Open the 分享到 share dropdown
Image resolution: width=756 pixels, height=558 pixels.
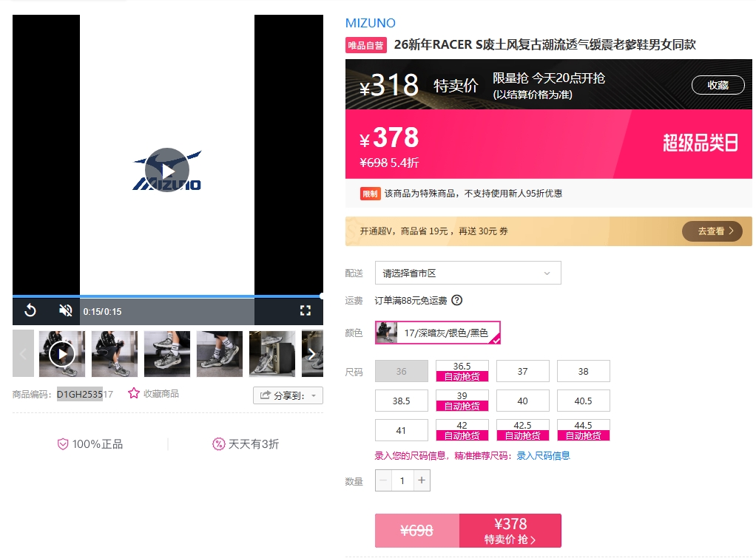pyautogui.click(x=288, y=395)
